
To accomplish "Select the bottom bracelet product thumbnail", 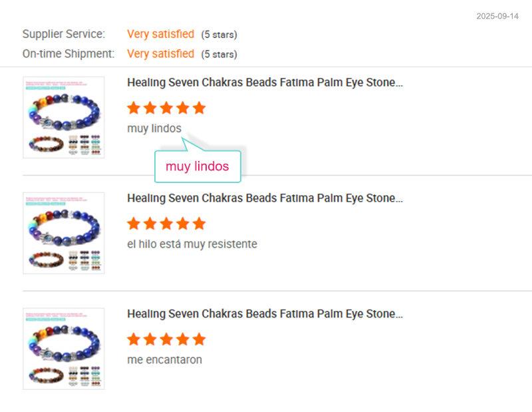I will tap(64, 348).
